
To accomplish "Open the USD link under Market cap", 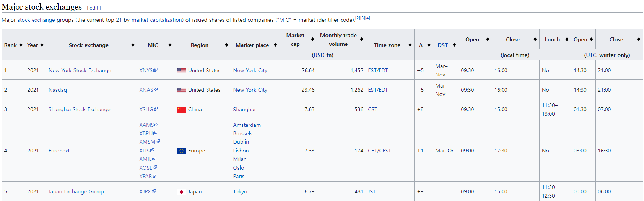I will (x=319, y=55).
